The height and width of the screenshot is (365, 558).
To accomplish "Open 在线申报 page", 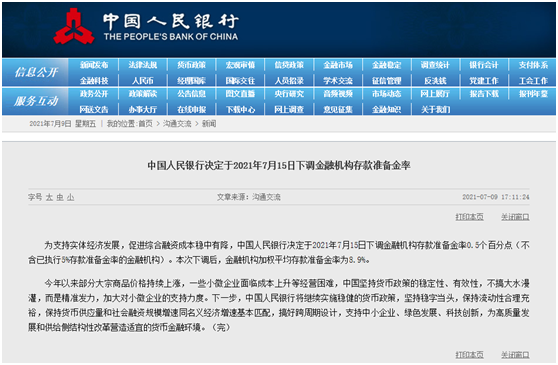I will coord(191,110).
